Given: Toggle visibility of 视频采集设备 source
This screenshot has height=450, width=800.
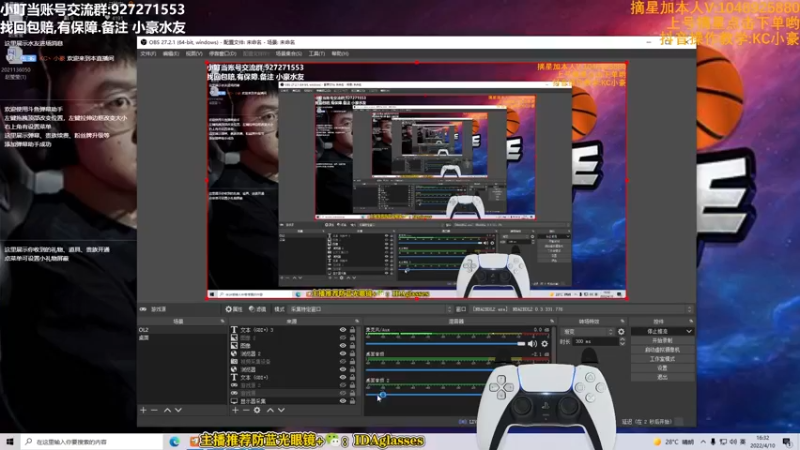Looking at the screenshot, I should [x=343, y=361].
